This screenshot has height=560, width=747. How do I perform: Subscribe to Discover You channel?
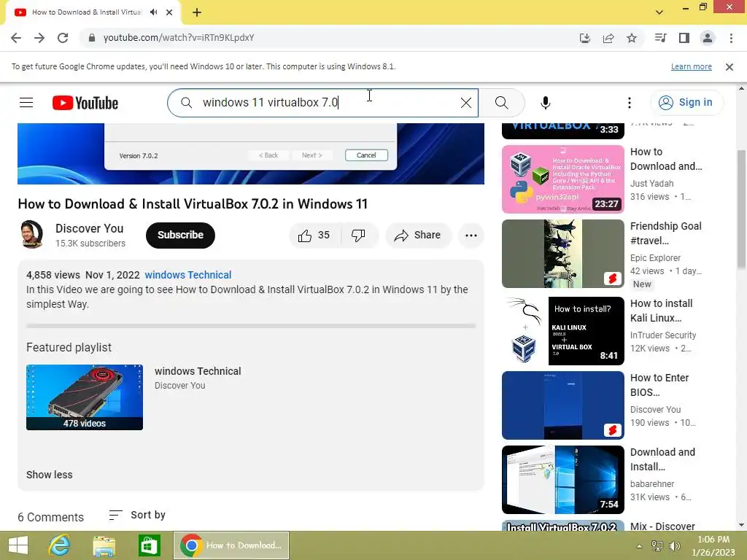pos(180,236)
